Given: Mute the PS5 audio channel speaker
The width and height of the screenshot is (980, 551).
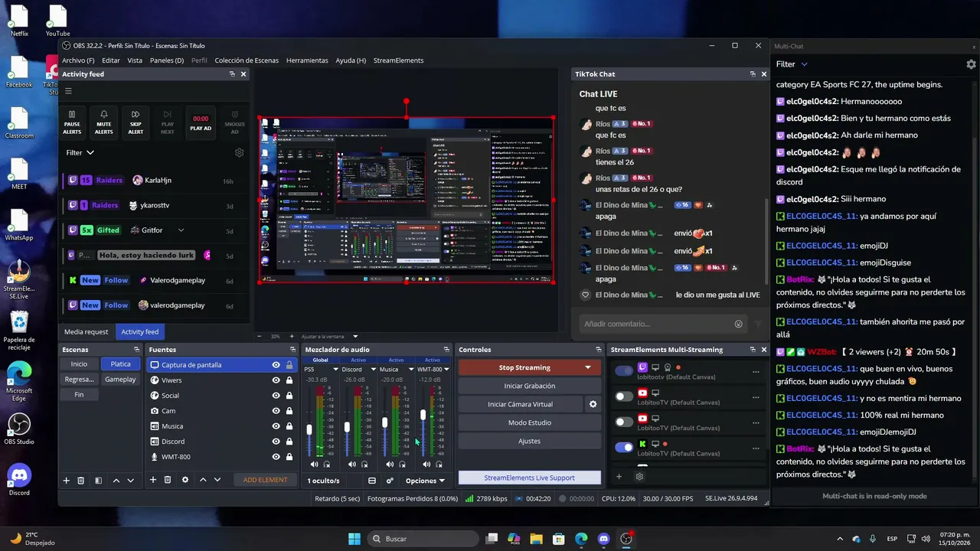Looking at the screenshot, I should click(314, 464).
